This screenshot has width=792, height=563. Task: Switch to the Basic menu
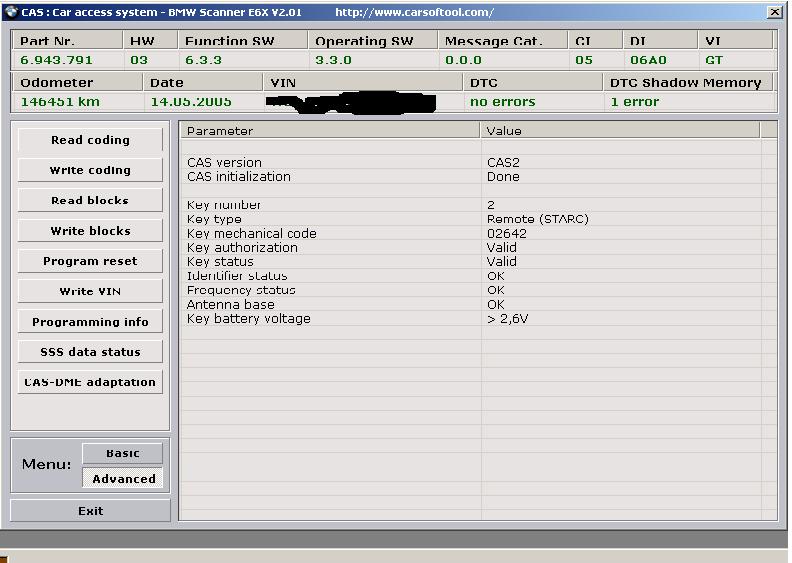point(123,453)
